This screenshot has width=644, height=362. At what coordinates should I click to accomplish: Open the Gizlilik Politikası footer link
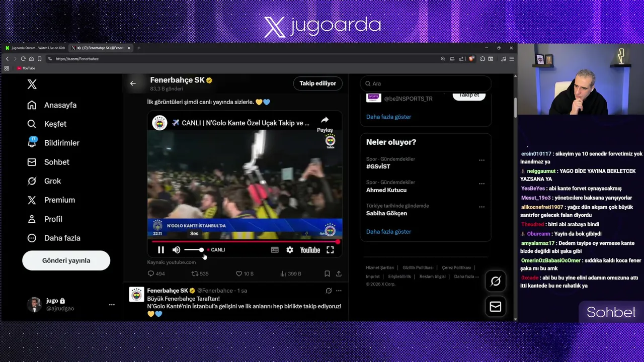click(x=418, y=268)
